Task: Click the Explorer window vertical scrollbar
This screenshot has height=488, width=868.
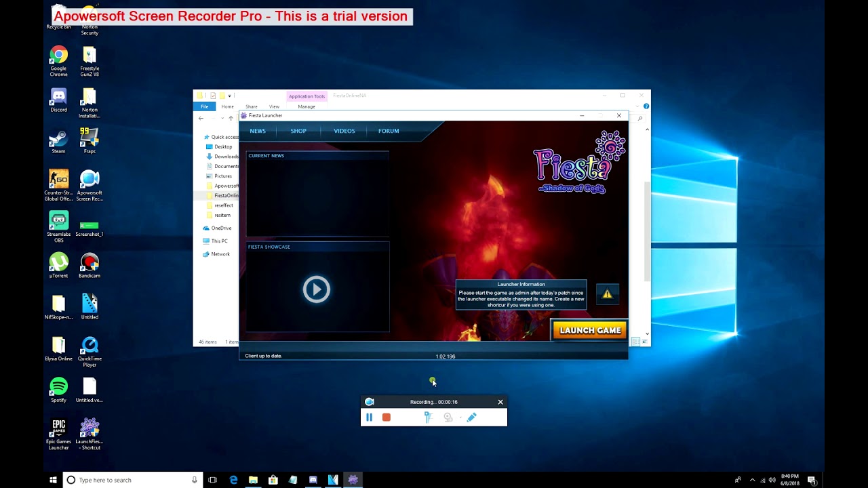Action: 647,230
